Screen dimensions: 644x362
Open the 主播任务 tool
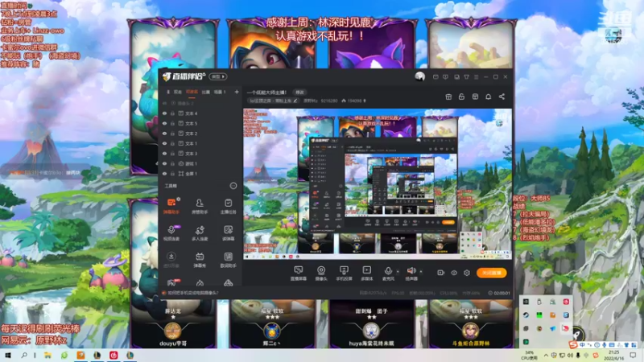[228, 206]
